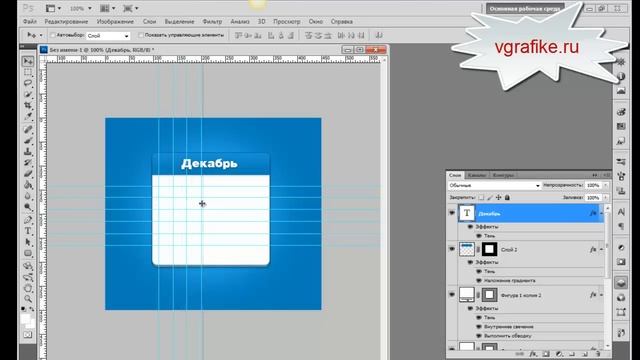Click the add layer mask button
The image size is (640, 360).
pos(546,354)
